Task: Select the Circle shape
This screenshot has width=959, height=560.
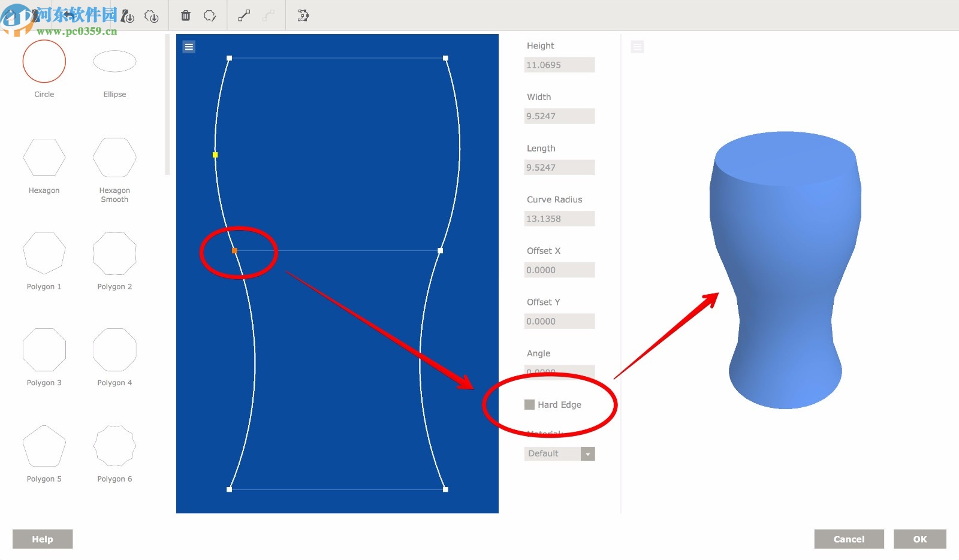Action: coord(44,61)
